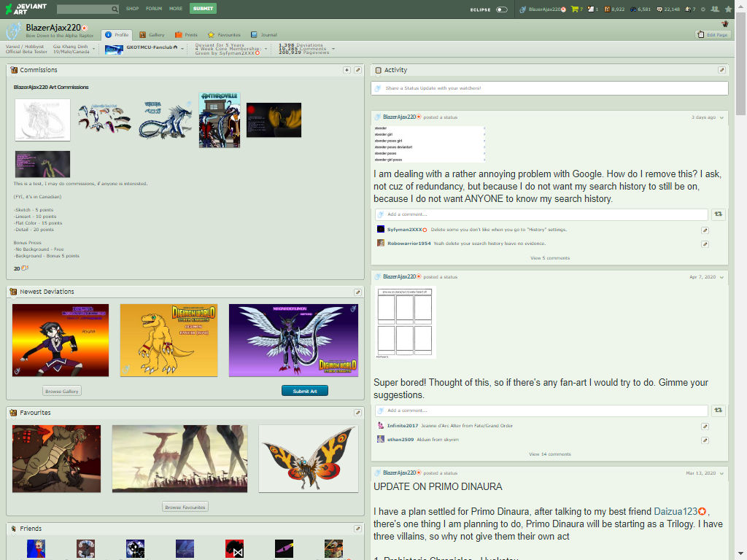Click the green Submit button
The image size is (747, 560).
[x=203, y=9]
